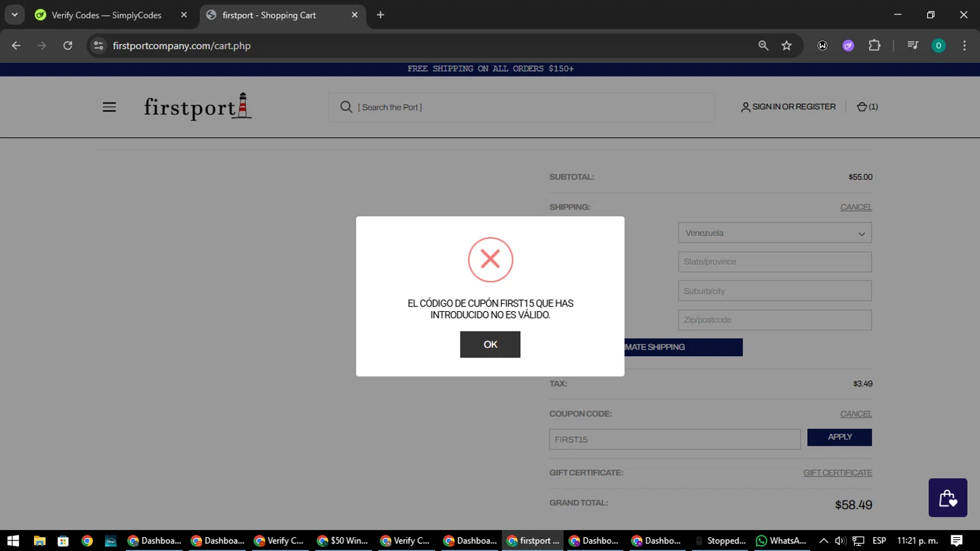The image size is (980, 551).
Task: Go back to the previous page
Action: [16, 46]
